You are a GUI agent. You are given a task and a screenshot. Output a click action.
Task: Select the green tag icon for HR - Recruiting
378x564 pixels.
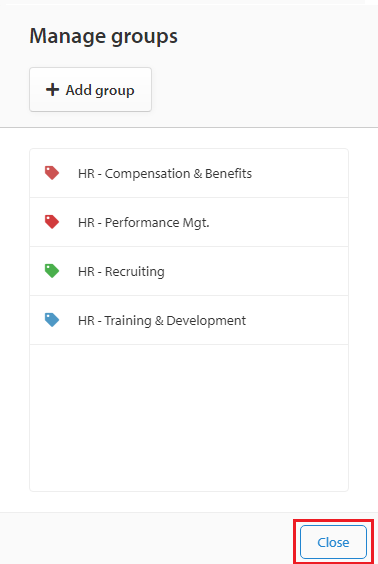click(52, 271)
